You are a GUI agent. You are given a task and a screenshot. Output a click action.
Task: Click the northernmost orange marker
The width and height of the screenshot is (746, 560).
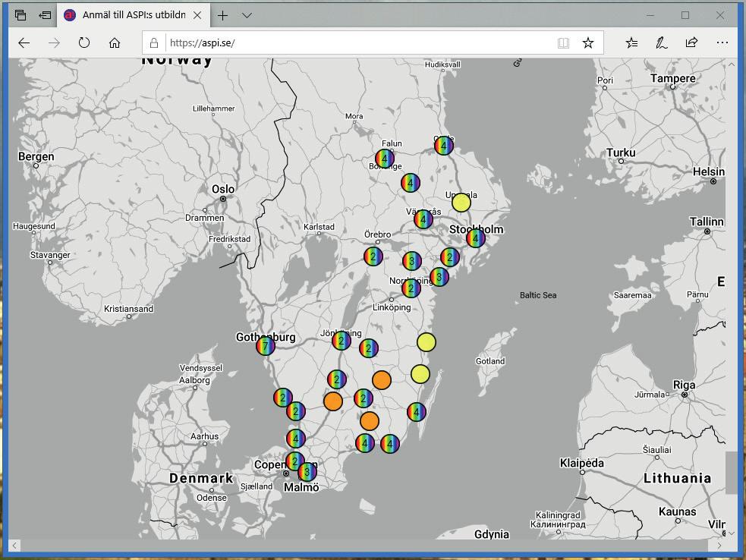(382, 380)
